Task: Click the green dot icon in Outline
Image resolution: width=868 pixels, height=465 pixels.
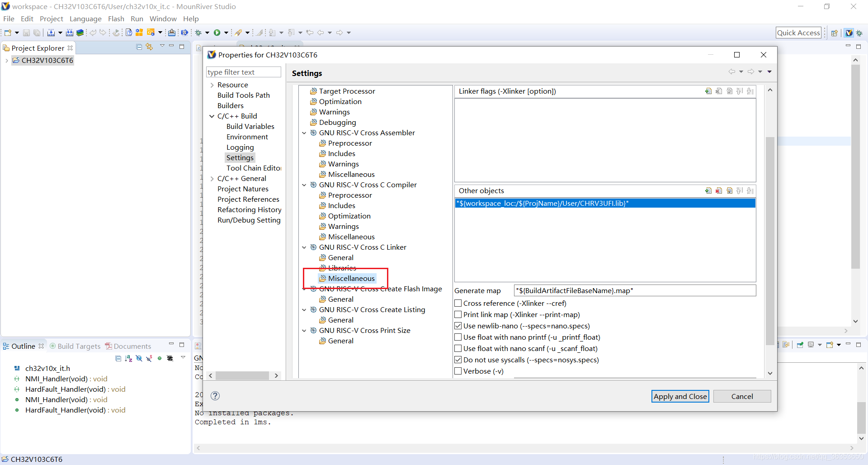Action: point(160,358)
